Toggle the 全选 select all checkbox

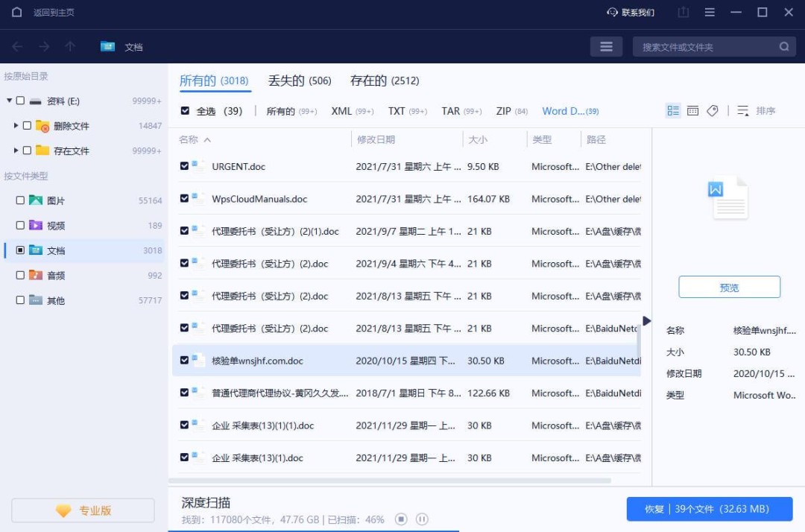[x=185, y=111]
